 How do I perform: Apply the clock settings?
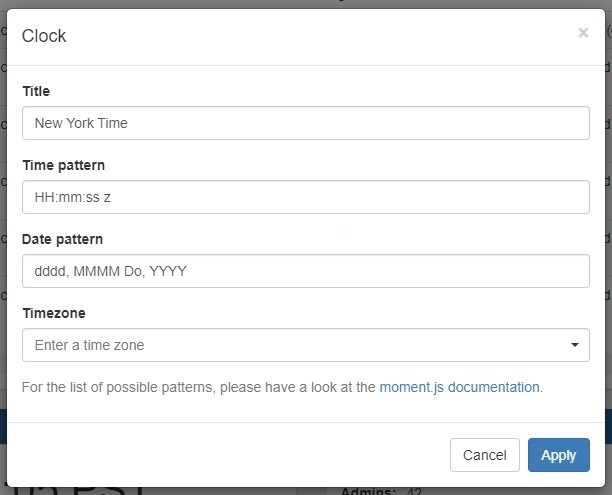[558, 455]
